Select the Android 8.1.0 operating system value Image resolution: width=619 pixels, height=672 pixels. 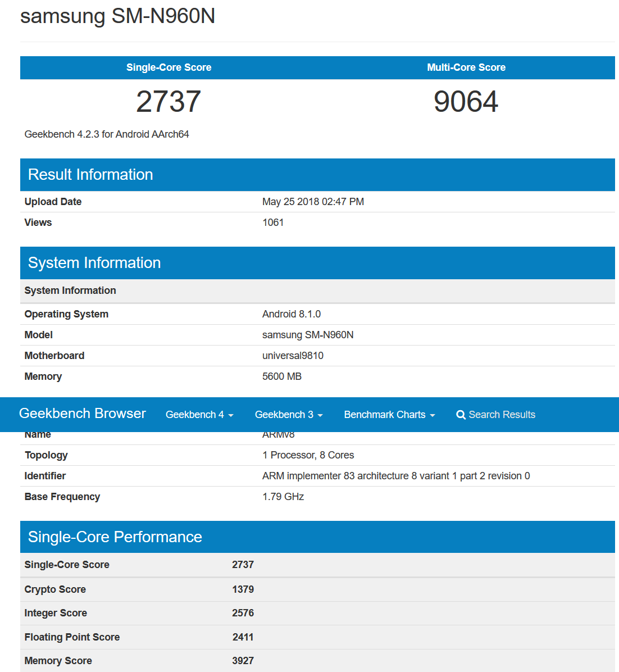click(292, 314)
